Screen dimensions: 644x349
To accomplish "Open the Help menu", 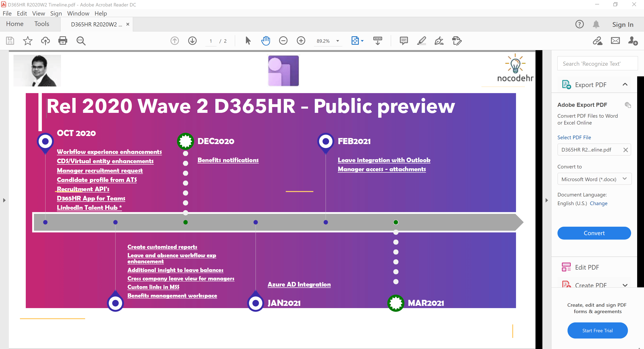I will click(x=101, y=13).
